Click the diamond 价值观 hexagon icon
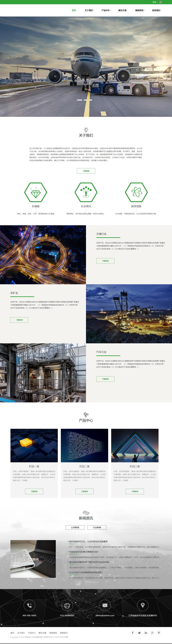This screenshot has width=172, height=644. click(36, 192)
